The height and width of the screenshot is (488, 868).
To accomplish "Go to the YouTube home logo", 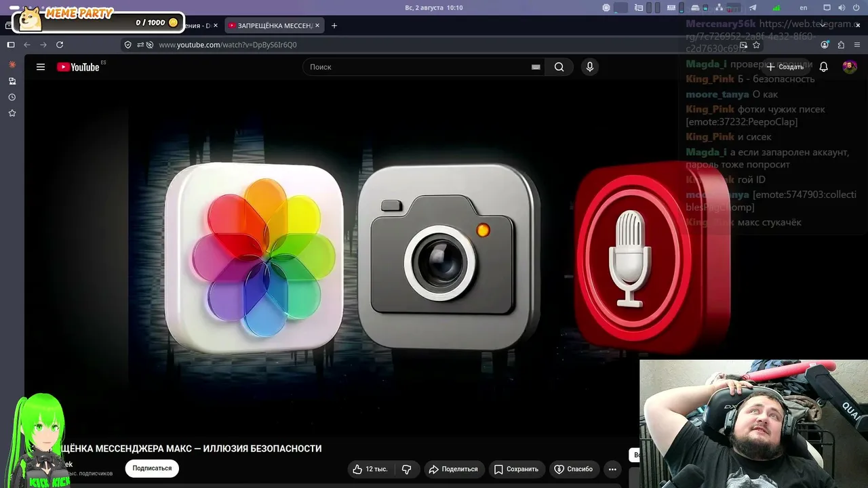I will (78, 67).
